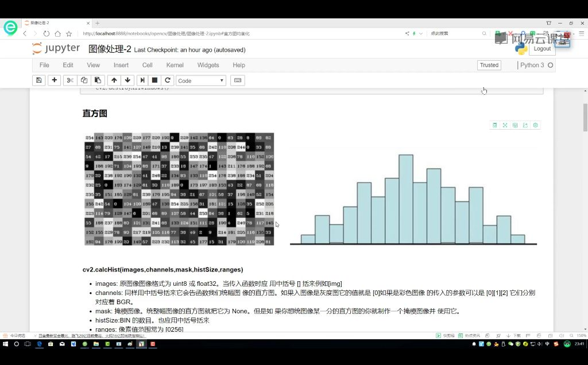Click the middle icon in image toolbar
The width and height of the screenshot is (588, 365).
[x=515, y=125]
